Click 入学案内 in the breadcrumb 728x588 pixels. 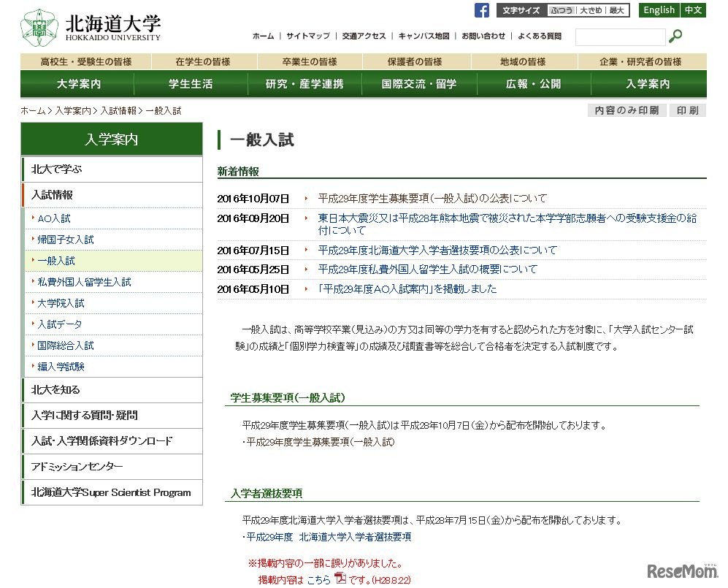73,110
